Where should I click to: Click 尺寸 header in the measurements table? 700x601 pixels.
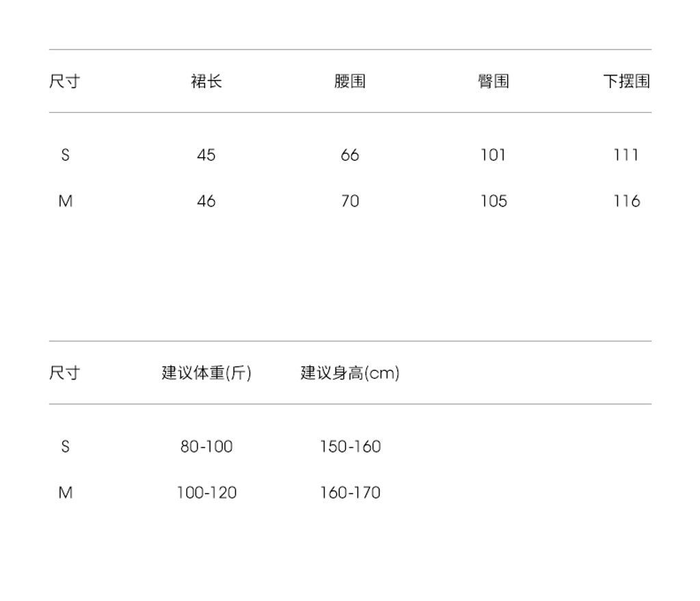64,81
